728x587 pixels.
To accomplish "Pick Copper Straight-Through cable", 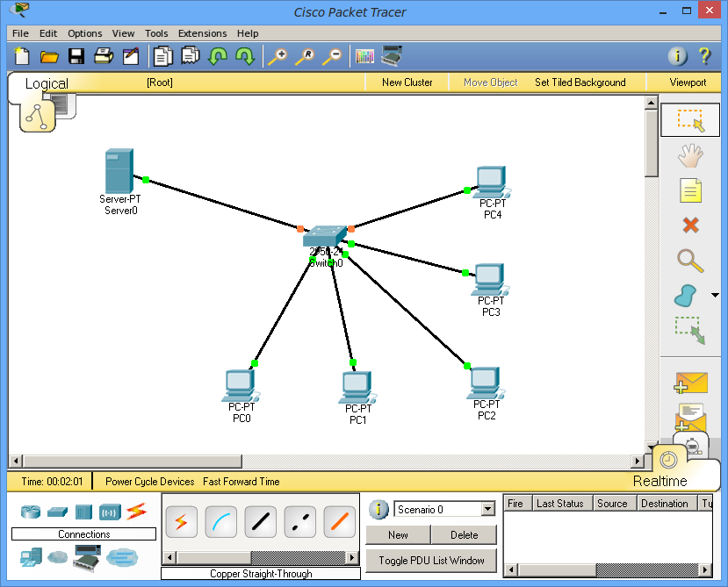I will 261,522.
